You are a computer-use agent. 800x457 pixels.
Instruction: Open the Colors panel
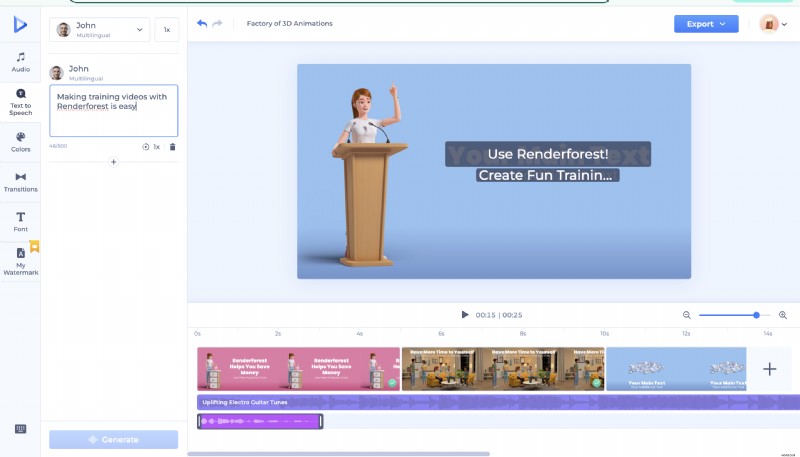[20, 142]
